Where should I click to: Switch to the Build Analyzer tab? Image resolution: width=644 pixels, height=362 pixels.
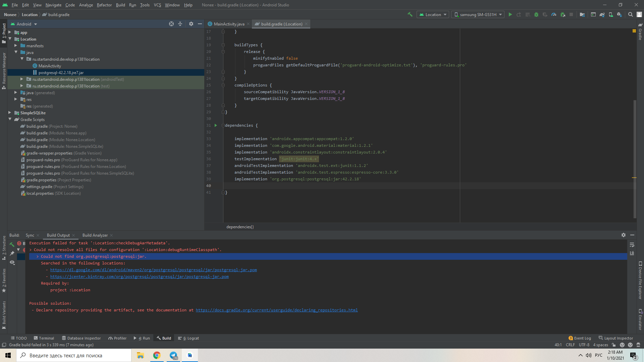point(95,235)
